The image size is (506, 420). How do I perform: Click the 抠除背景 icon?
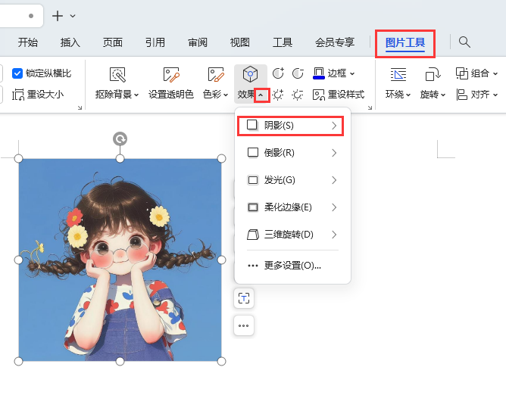(117, 74)
